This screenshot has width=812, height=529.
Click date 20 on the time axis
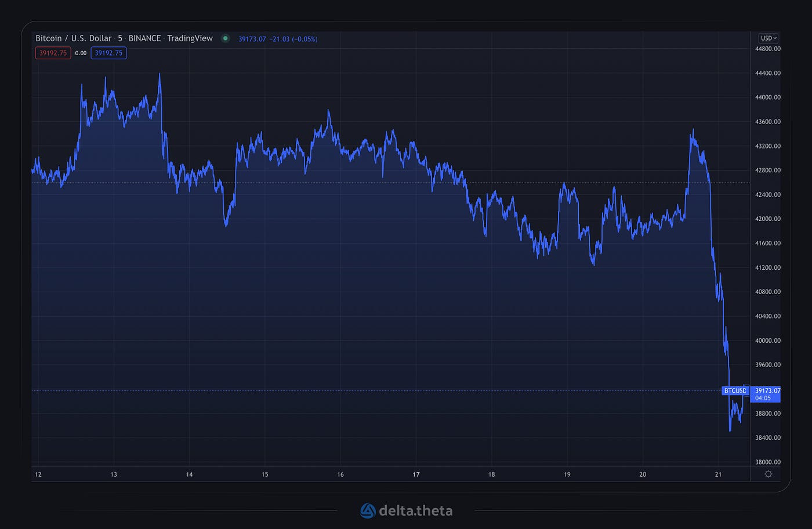tap(643, 474)
